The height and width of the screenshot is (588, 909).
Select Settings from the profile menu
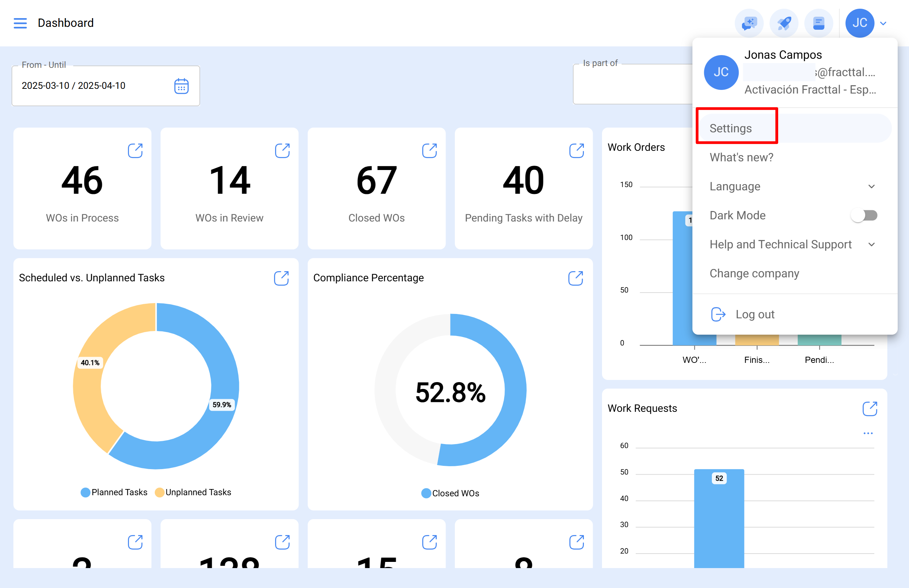[730, 128]
